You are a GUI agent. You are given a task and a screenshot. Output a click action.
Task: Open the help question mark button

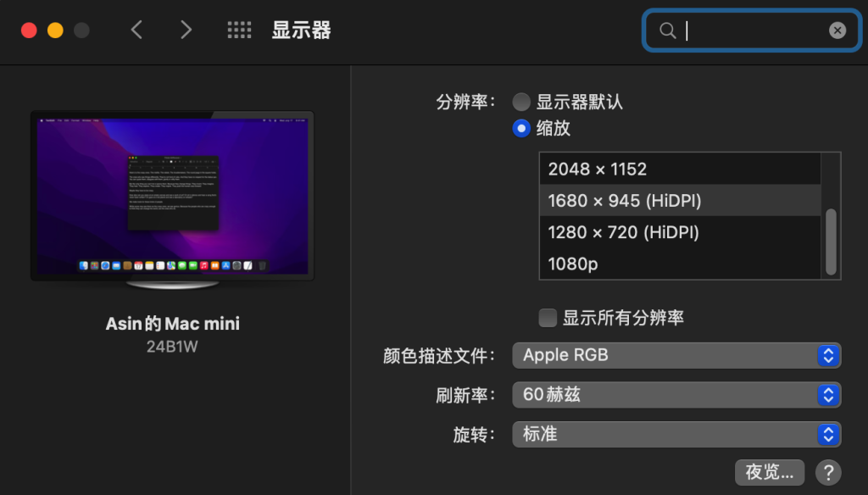(x=828, y=472)
